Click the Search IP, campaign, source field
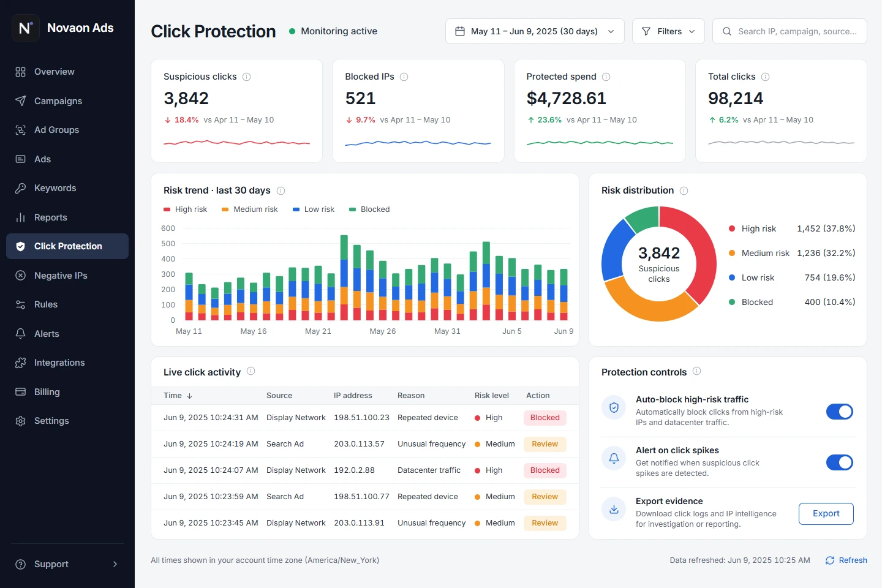This screenshot has height=588, width=882. click(790, 31)
